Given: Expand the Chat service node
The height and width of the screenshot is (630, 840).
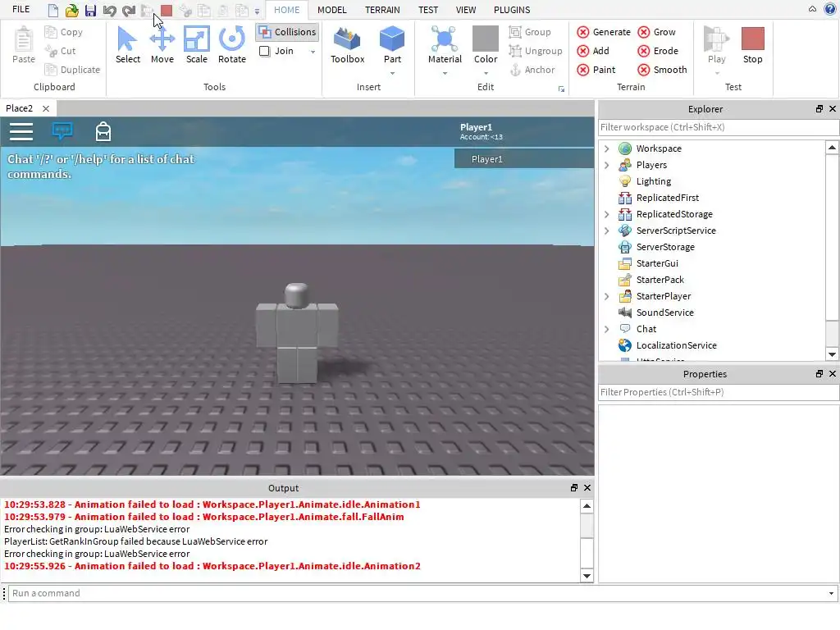Looking at the screenshot, I should 606,329.
